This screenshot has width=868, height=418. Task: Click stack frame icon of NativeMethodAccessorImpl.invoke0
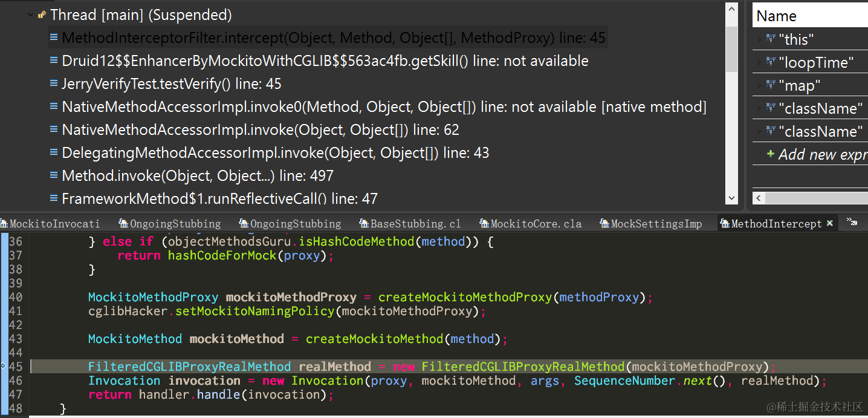click(x=54, y=107)
